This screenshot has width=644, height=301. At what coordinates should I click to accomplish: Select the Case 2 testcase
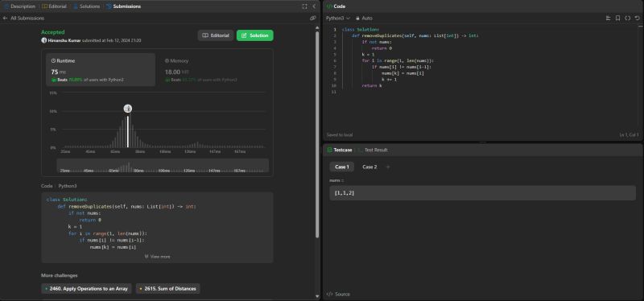pyautogui.click(x=369, y=167)
